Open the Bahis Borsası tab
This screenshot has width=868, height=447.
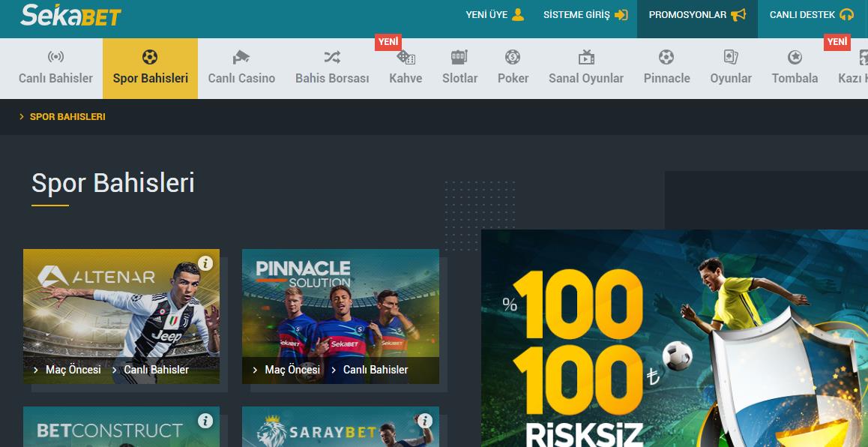pos(332,69)
